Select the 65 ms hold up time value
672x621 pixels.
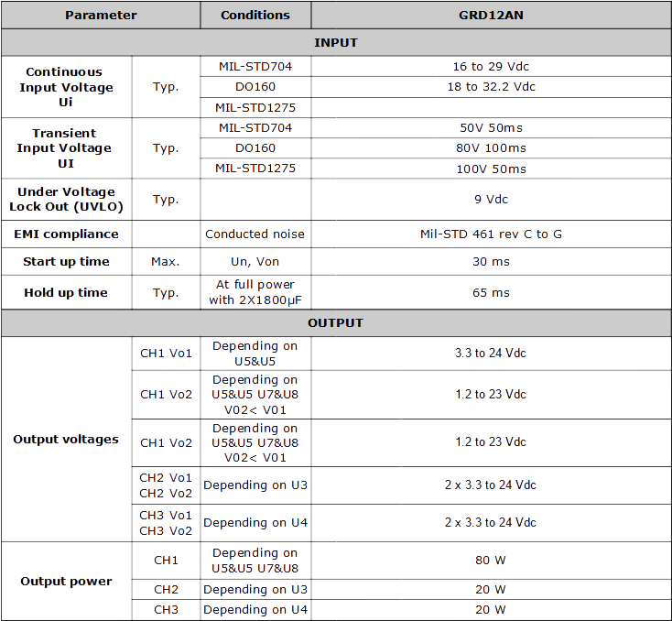click(x=491, y=292)
